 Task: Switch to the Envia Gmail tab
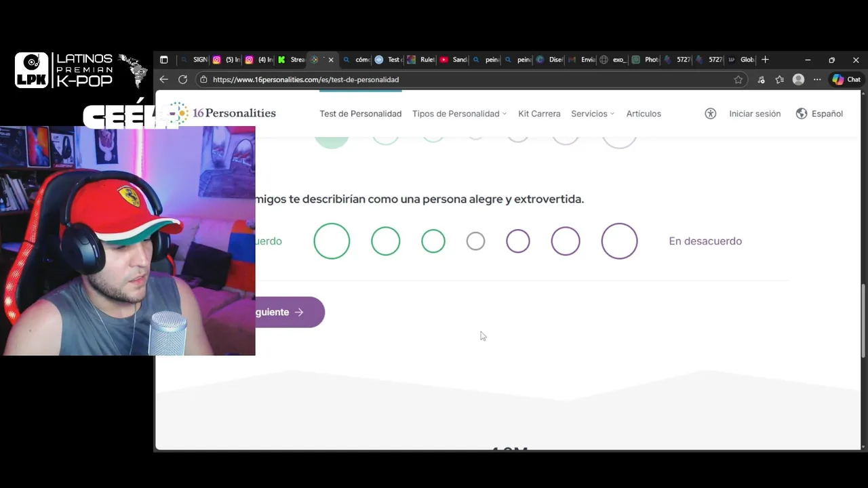[x=582, y=60]
